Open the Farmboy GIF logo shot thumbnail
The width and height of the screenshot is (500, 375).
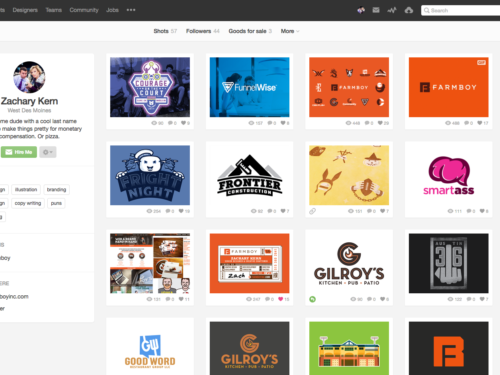(x=449, y=87)
